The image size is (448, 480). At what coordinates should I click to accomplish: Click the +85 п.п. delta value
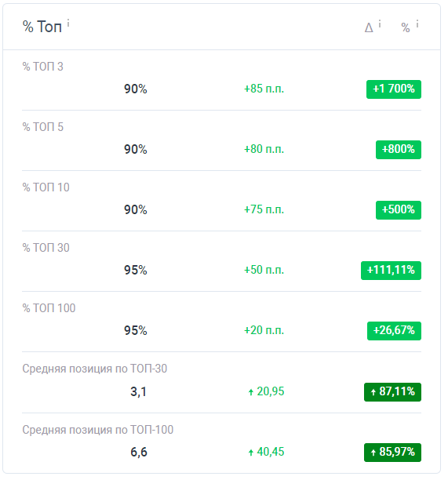pyautogui.click(x=264, y=89)
